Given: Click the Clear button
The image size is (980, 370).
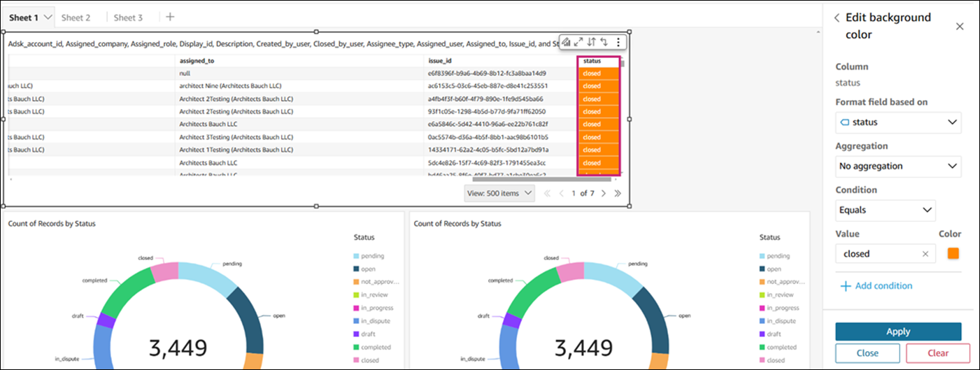Looking at the screenshot, I should [x=938, y=353].
